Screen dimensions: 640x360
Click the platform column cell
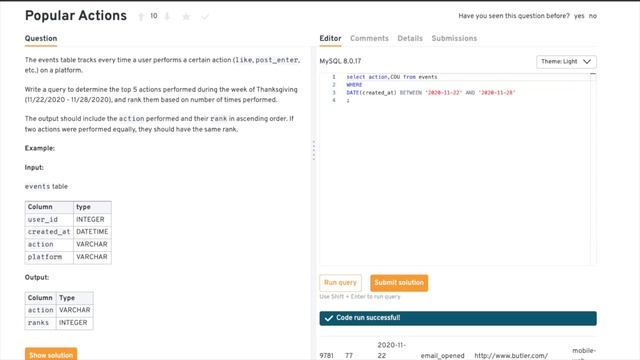click(x=49, y=257)
